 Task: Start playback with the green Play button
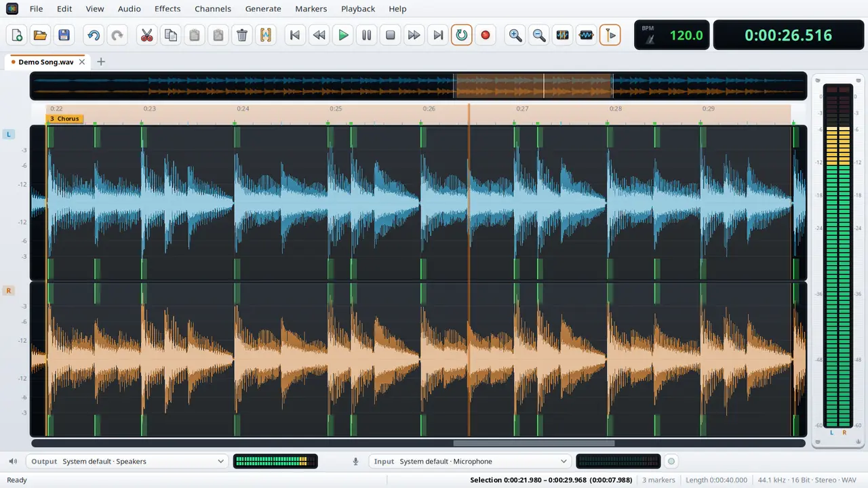pyautogui.click(x=343, y=35)
